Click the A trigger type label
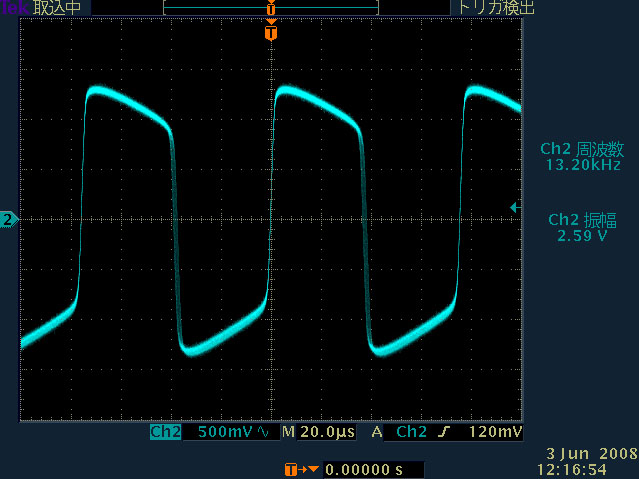This screenshot has height=479, width=639. pos(377,433)
